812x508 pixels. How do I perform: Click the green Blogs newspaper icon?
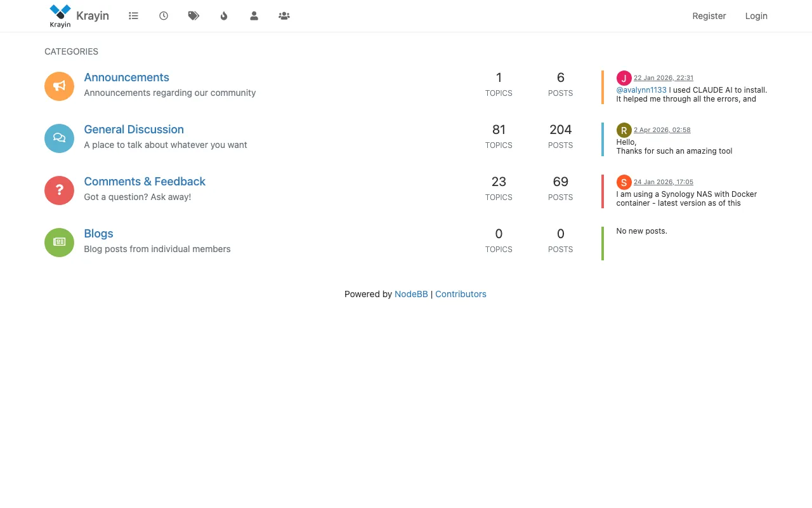coord(59,243)
